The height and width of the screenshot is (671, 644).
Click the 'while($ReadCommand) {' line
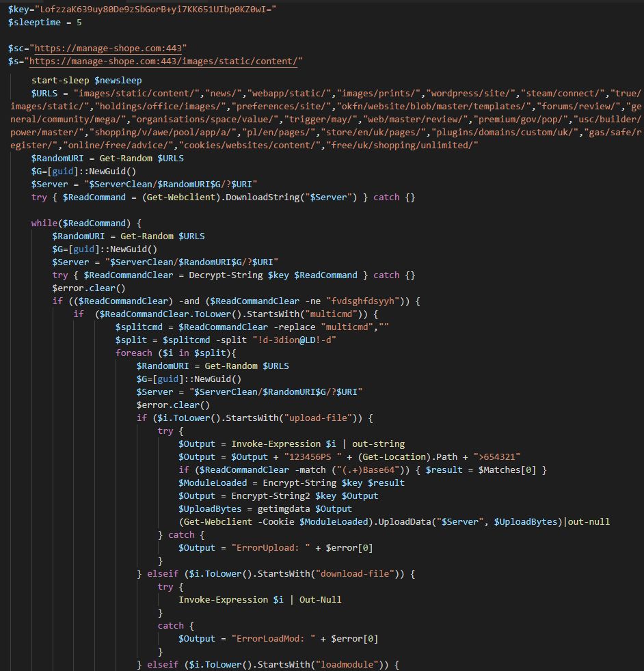[x=86, y=223]
